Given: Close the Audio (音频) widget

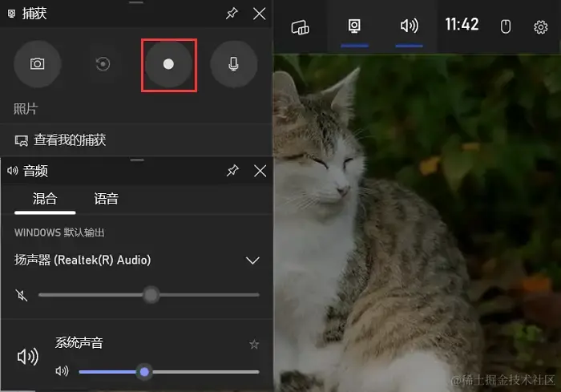Looking at the screenshot, I should (x=260, y=171).
